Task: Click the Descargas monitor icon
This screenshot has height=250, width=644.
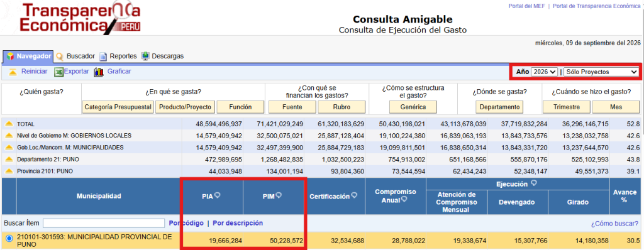Action: [145, 56]
